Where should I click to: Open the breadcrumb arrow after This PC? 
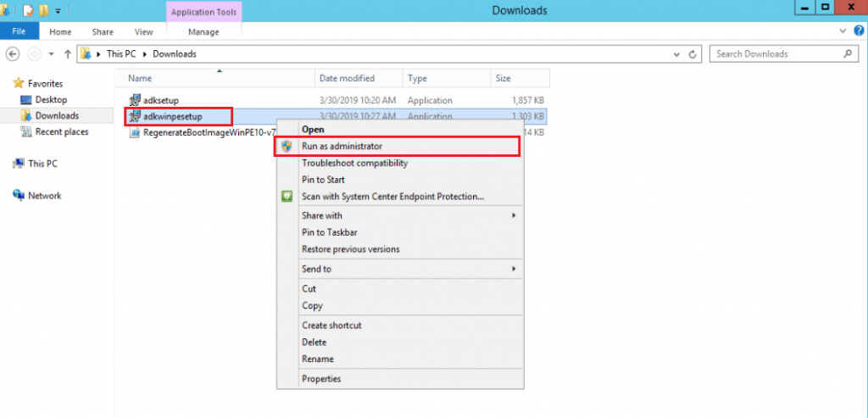(x=146, y=54)
